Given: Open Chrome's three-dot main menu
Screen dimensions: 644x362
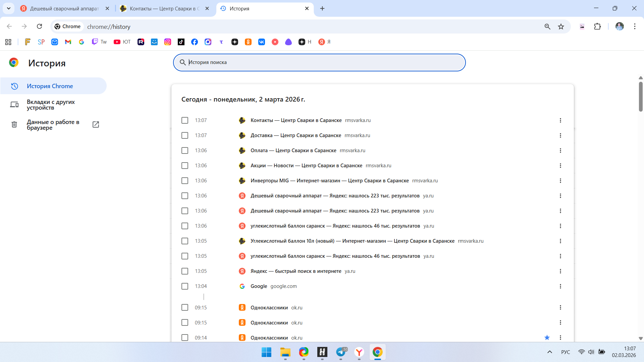Looking at the screenshot, I should 635,26.
